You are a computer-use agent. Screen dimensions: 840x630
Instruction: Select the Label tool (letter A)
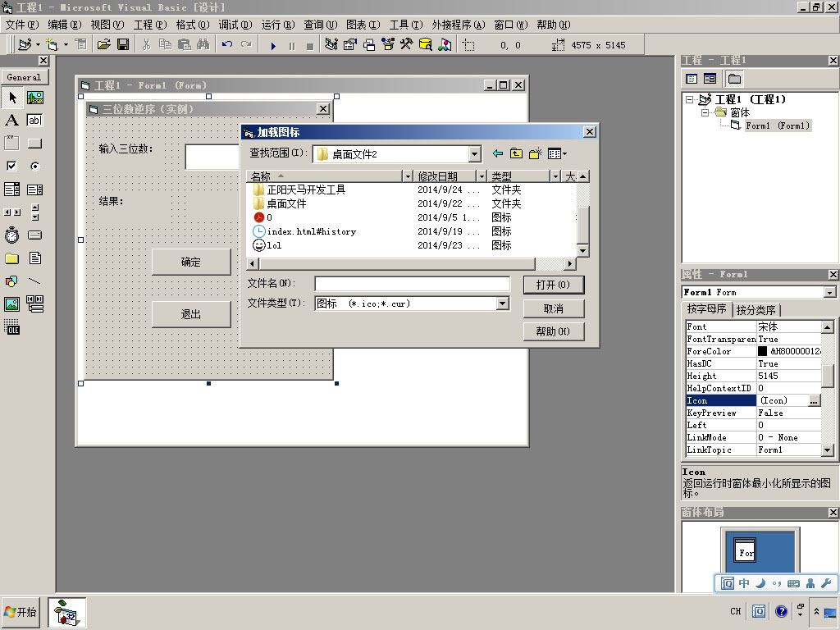(11, 120)
